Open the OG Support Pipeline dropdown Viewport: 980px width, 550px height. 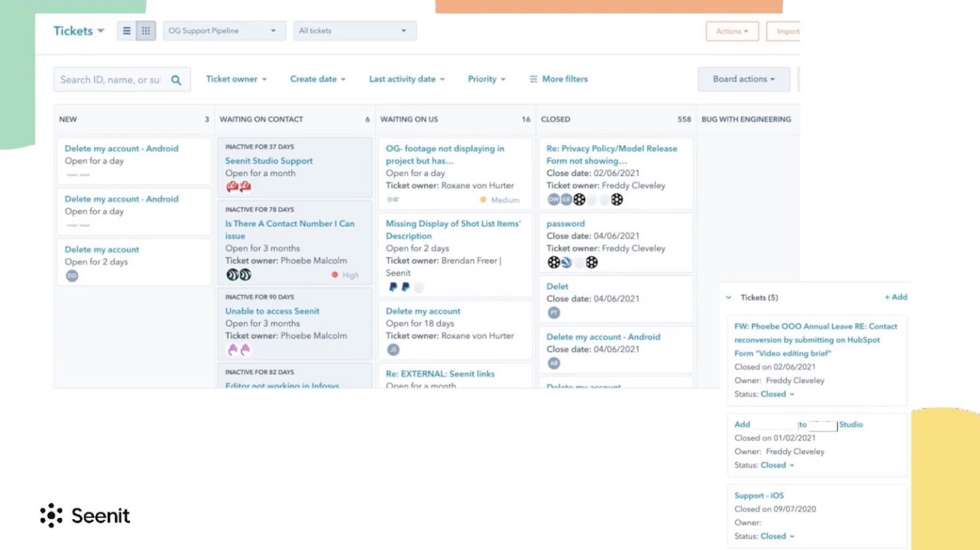[224, 31]
